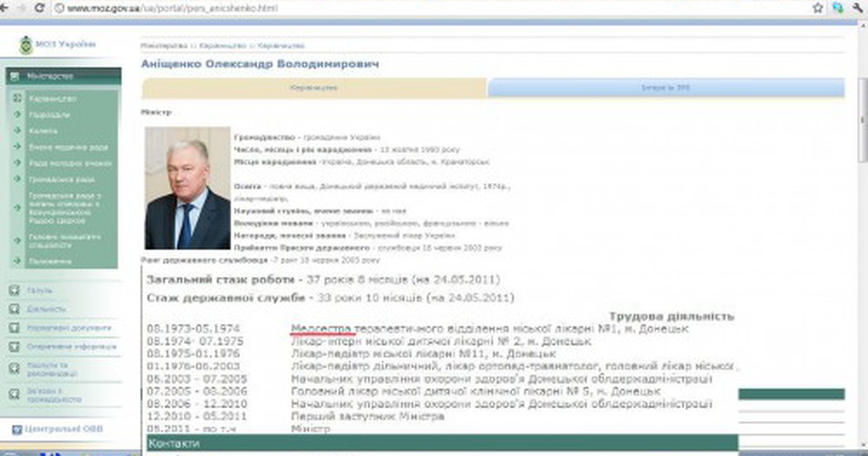This screenshot has width=868, height=456.
Task: Switch to the blue tab on the right
Action: tap(665, 88)
